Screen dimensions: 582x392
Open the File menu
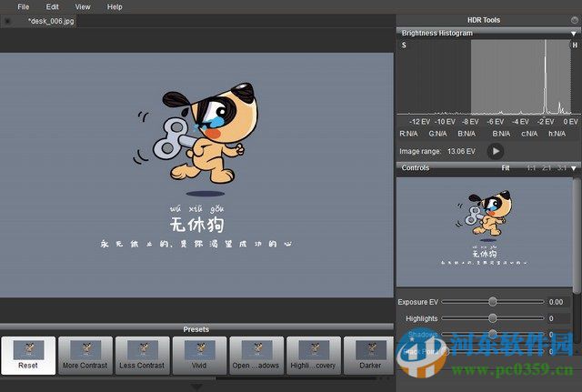point(23,6)
